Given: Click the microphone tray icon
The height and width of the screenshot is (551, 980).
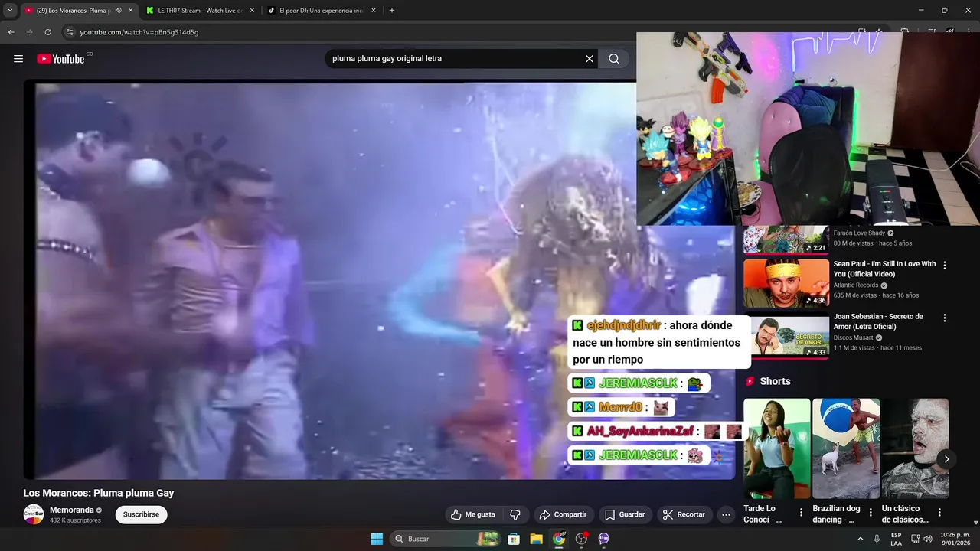Looking at the screenshot, I should coord(877,539).
